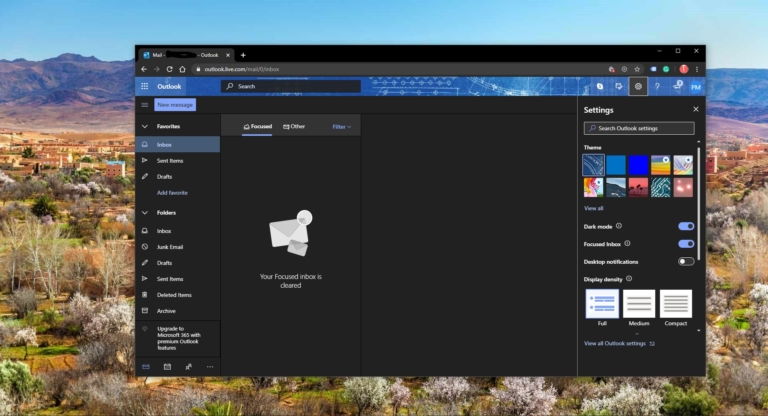This screenshot has width=768, height=416.
Task: Click Focused Inbox info icon
Action: [627, 244]
